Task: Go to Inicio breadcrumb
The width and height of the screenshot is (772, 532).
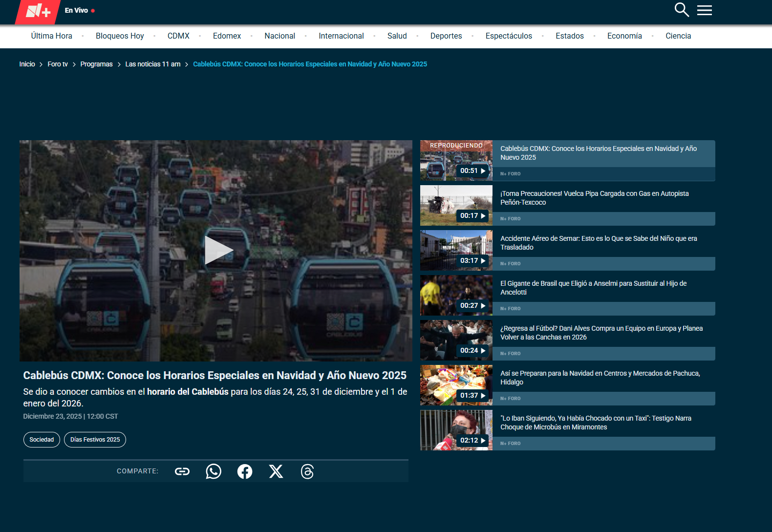Action: pos(27,64)
